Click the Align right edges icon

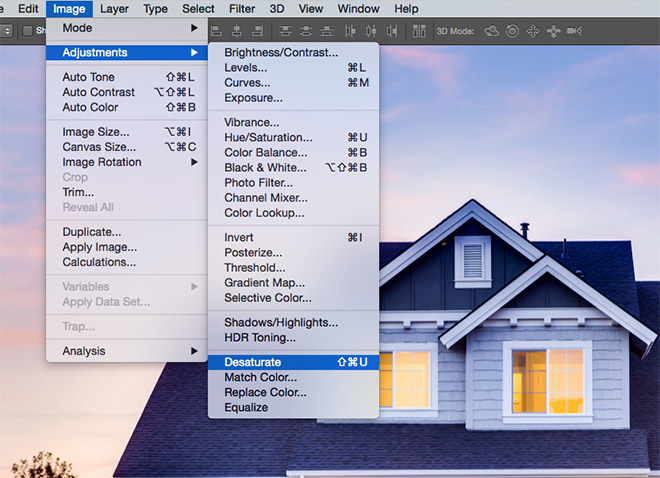click(x=258, y=31)
